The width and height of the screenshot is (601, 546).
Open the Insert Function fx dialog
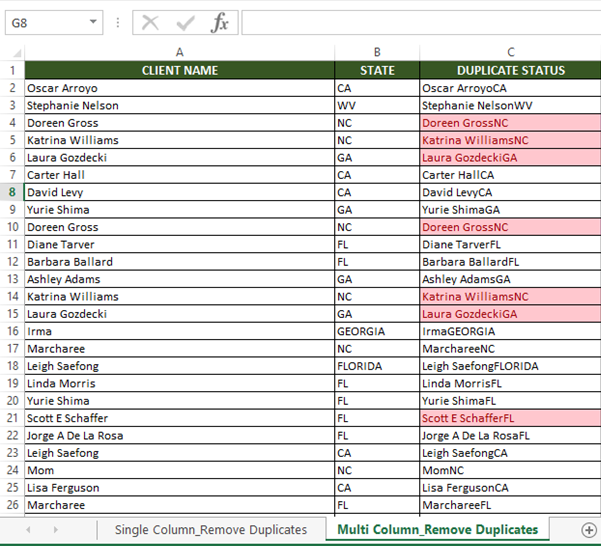tap(220, 23)
